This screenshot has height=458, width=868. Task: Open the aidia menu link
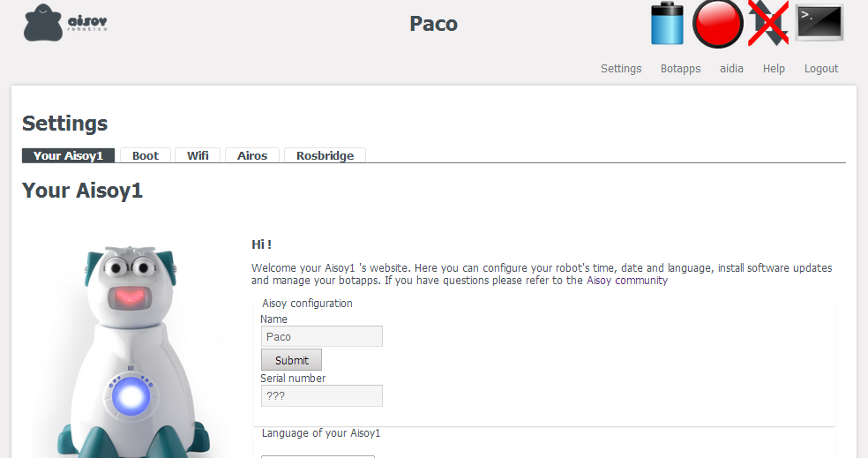(731, 69)
